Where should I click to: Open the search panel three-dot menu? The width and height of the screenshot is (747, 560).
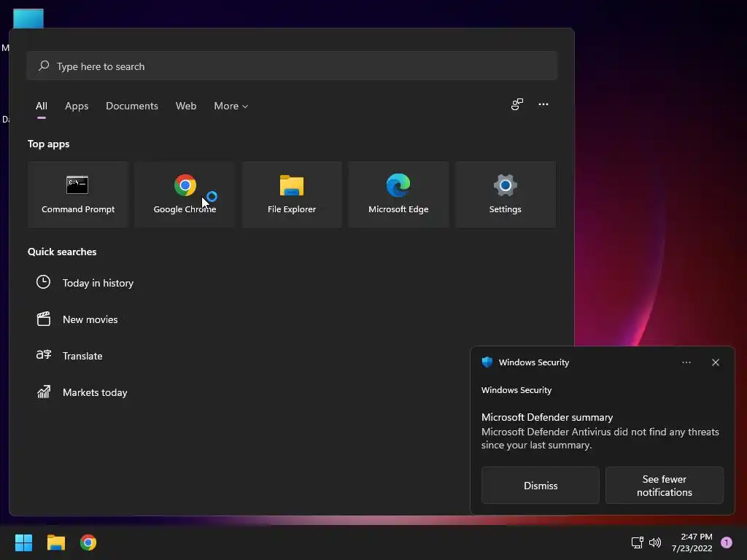point(543,104)
